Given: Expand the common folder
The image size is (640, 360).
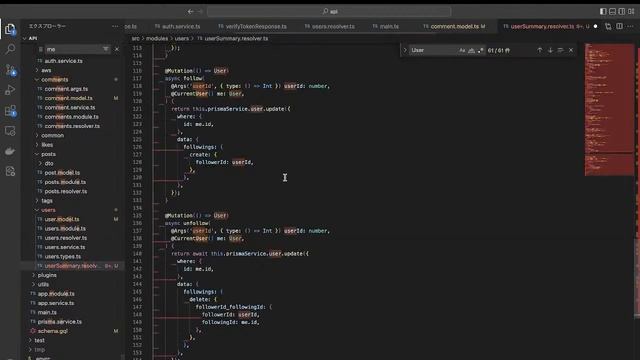Looking at the screenshot, I should click(52, 136).
